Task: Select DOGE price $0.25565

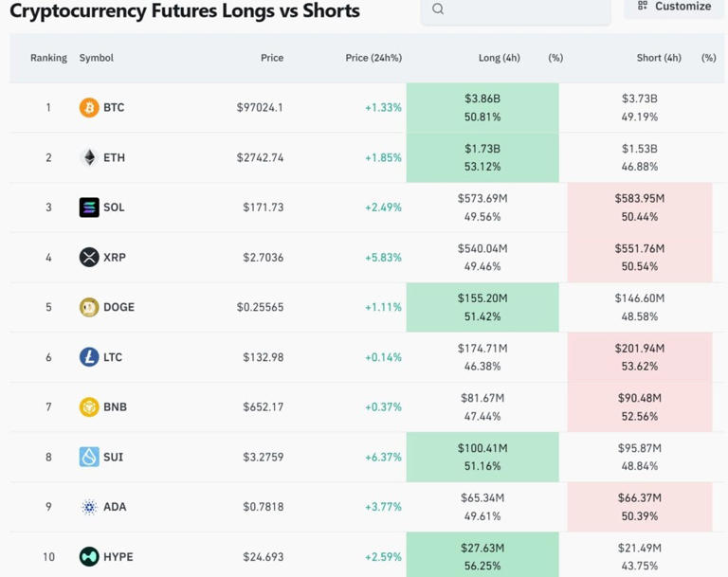Action: (260, 307)
